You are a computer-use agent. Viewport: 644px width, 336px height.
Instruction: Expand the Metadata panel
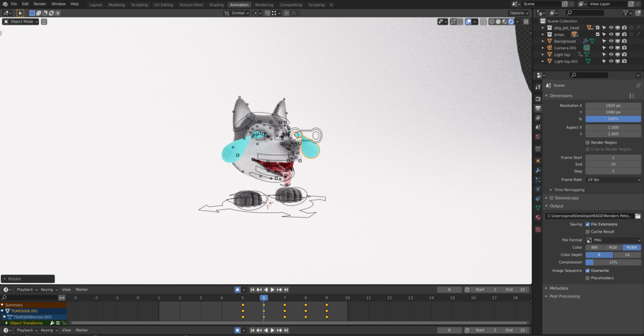(x=547, y=289)
